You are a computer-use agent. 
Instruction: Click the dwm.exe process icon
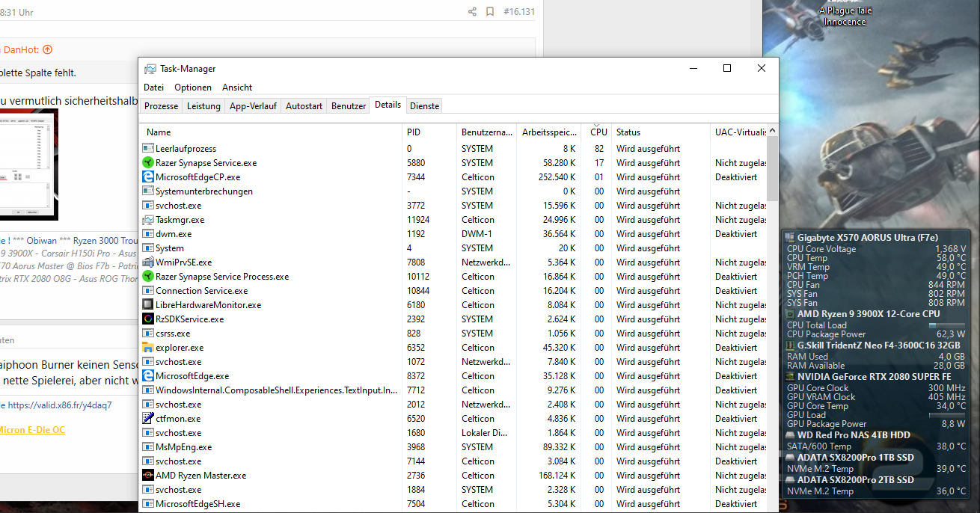point(148,233)
